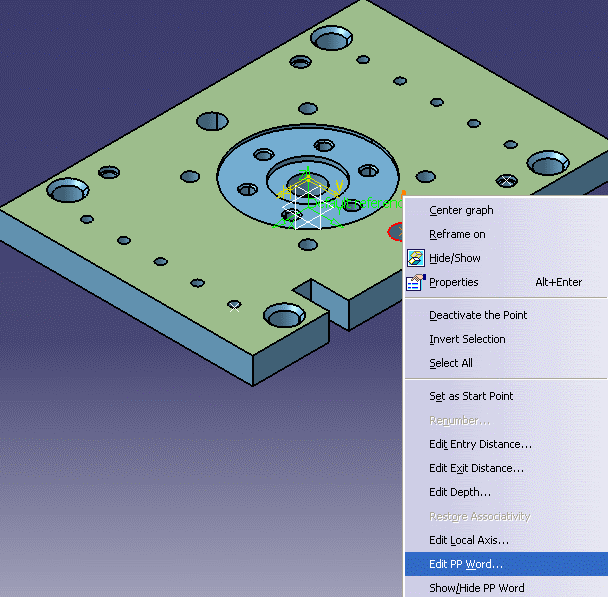Click the Hide/Show menu label
Screen dimensions: 608x597
(455, 258)
